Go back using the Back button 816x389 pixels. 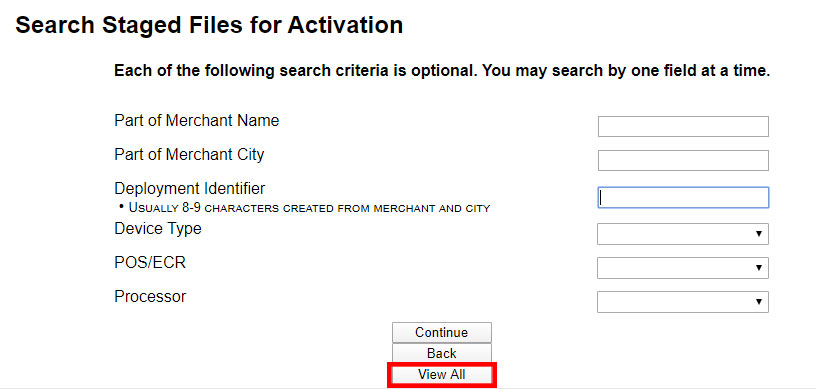[441, 354]
